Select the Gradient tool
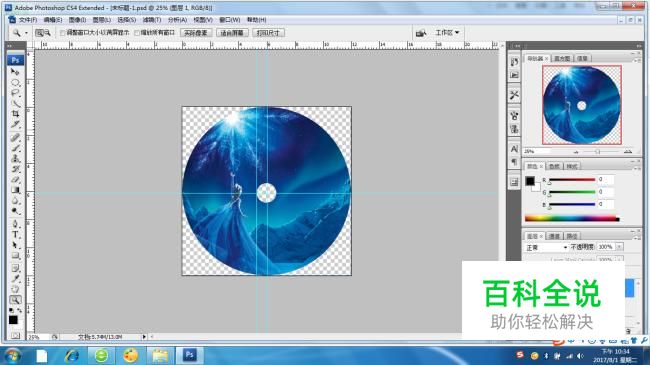The width and height of the screenshot is (650, 365). (15, 190)
